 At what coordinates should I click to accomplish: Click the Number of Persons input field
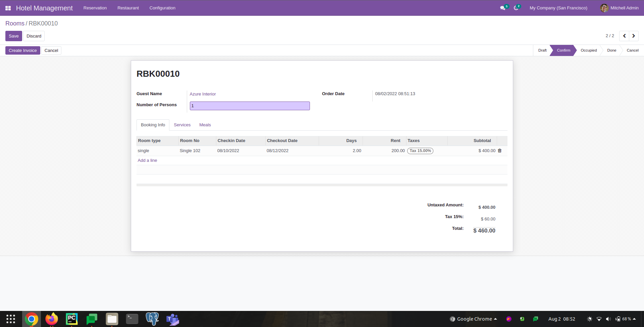pyautogui.click(x=250, y=106)
